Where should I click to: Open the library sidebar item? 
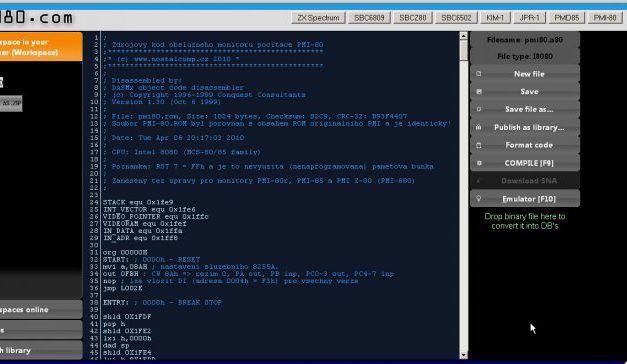[40, 350]
